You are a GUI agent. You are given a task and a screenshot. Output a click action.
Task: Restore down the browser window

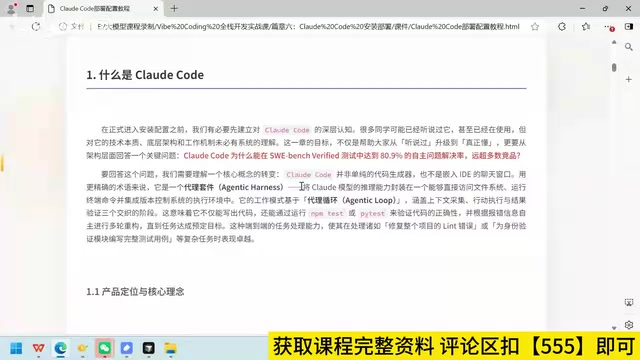click(605, 9)
